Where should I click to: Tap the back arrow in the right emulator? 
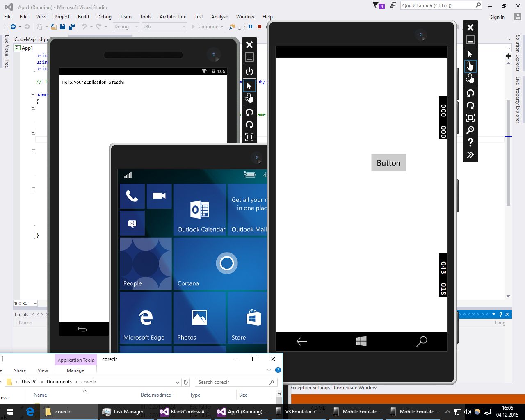[x=302, y=341]
